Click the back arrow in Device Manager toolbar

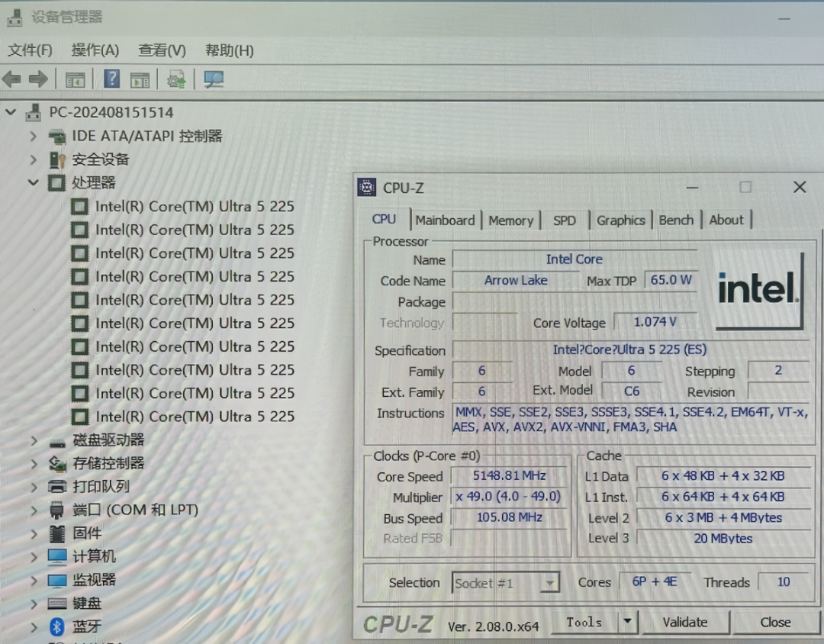12,79
